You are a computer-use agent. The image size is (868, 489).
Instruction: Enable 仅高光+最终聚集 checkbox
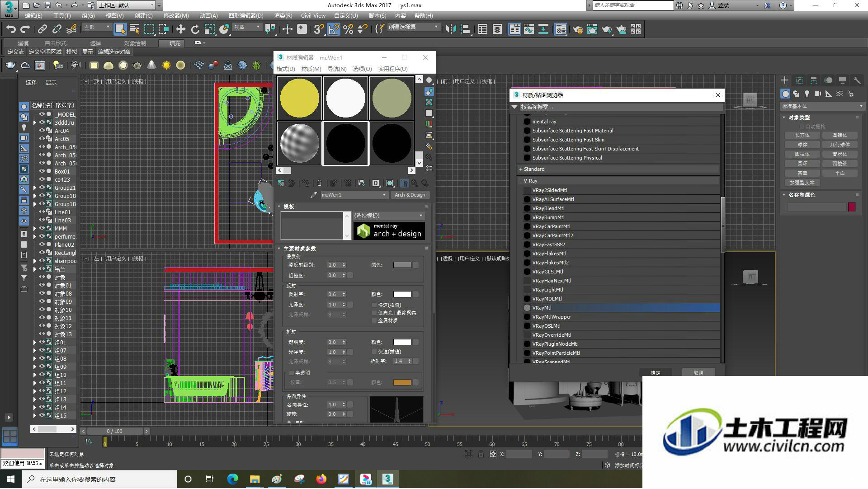click(x=374, y=313)
